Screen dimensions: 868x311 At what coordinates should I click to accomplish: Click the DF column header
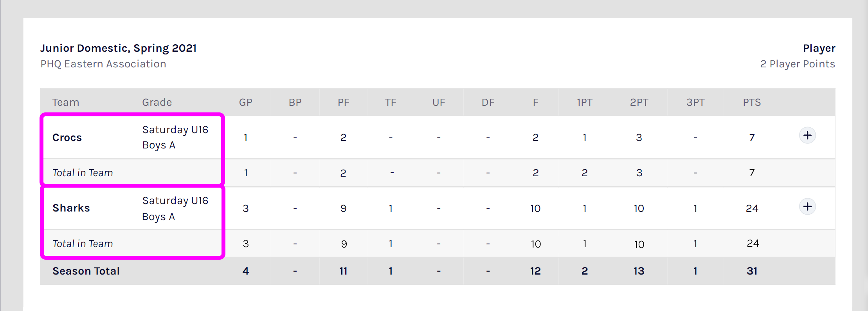coord(487,102)
